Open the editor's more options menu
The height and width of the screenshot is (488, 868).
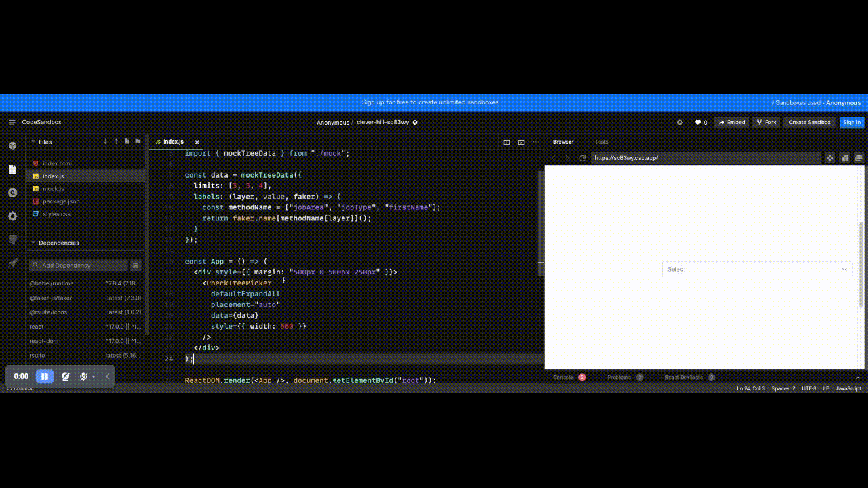click(535, 142)
